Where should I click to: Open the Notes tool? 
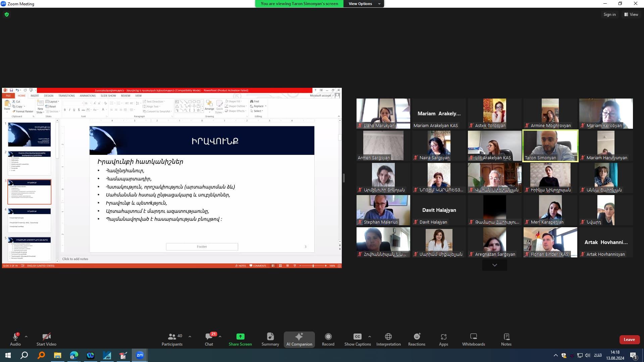pyautogui.click(x=506, y=339)
